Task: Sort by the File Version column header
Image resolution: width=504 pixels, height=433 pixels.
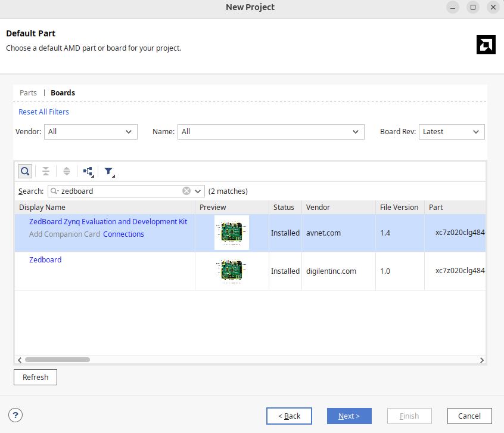Action: [x=400, y=207]
